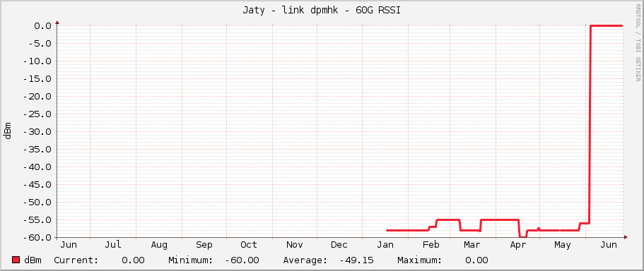Click the 'Minimum:' label in the legend
The height and width of the screenshot is (271, 644).
coord(191,260)
